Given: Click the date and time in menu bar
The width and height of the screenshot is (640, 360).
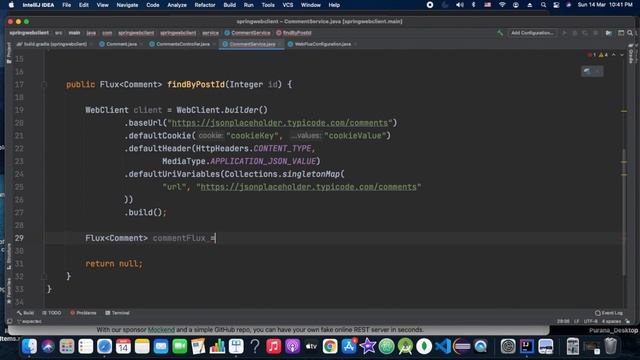Looking at the screenshot, I should coord(605,5).
